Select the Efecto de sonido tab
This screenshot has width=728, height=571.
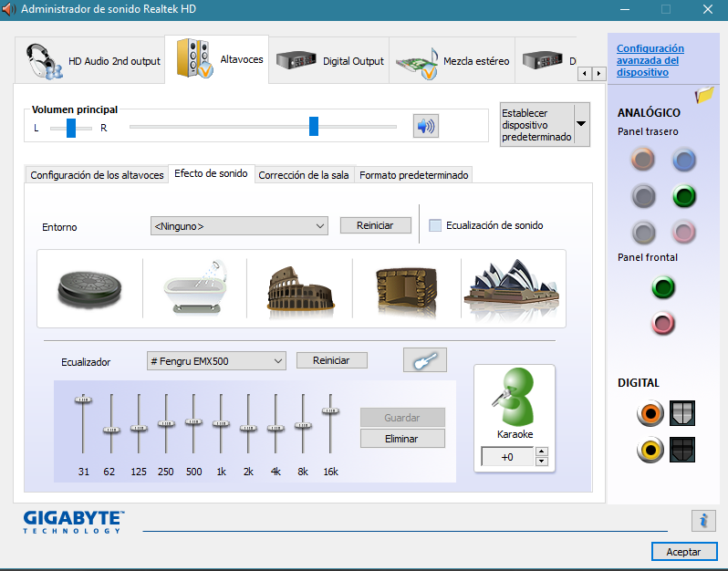click(x=211, y=173)
